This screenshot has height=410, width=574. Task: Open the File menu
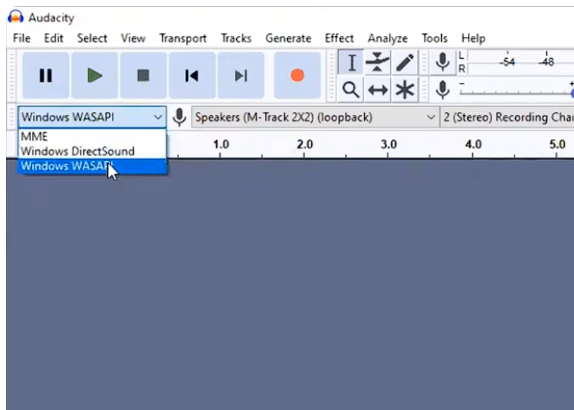(x=22, y=38)
